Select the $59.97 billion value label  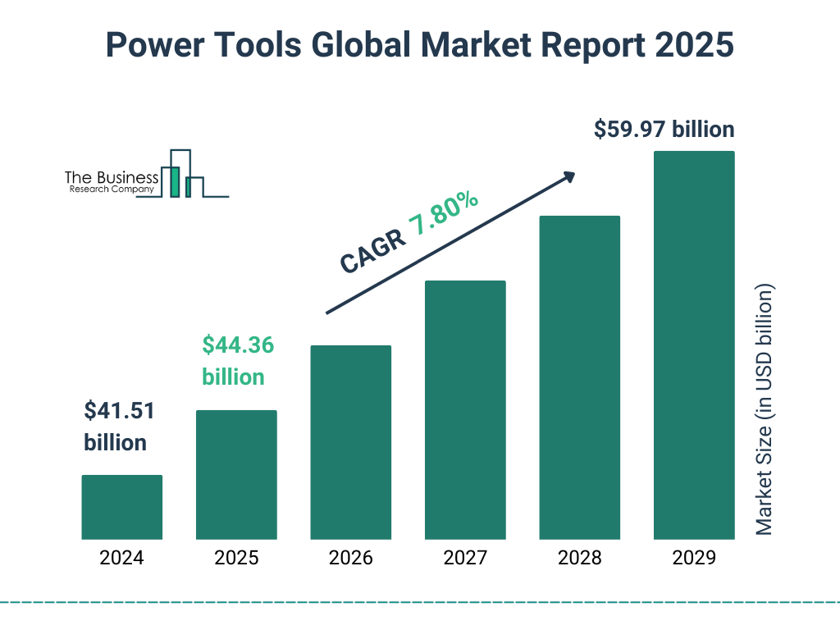click(664, 130)
